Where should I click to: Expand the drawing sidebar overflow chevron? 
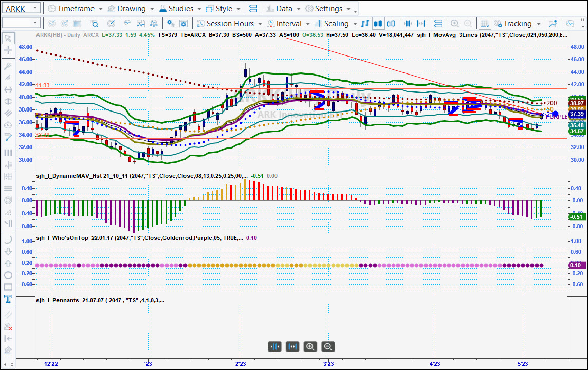pos(12,364)
